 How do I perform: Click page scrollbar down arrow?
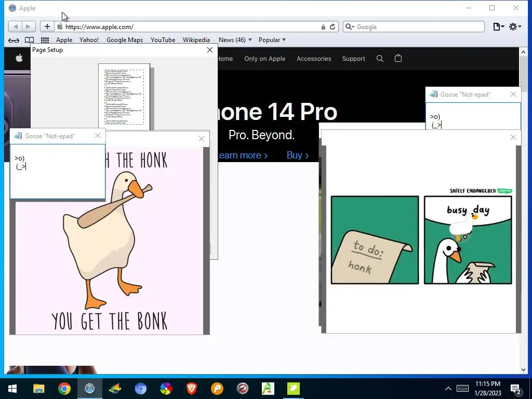coord(523,370)
